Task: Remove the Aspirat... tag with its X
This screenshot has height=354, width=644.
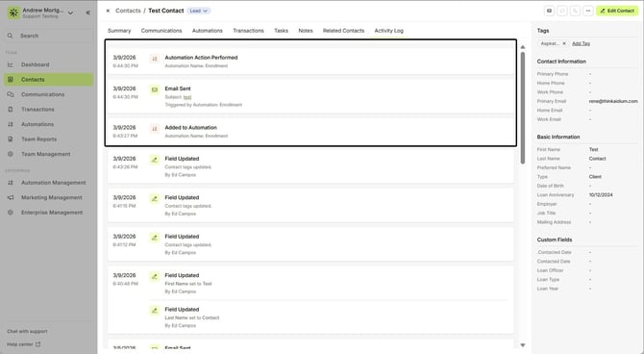Action: click(564, 43)
